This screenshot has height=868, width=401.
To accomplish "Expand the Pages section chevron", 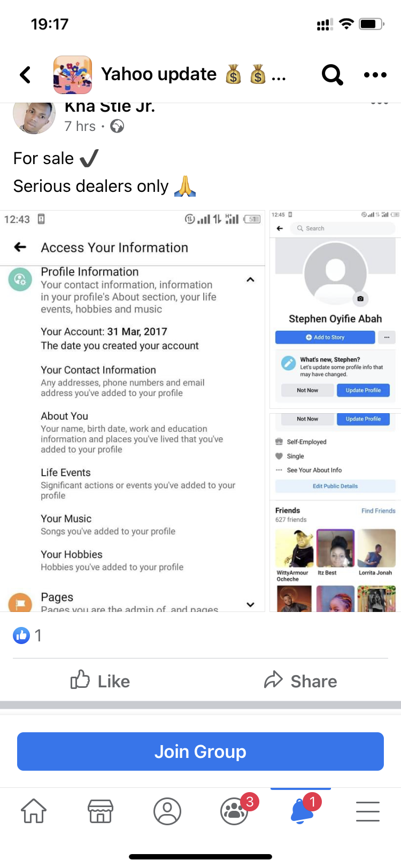I will (250, 604).
